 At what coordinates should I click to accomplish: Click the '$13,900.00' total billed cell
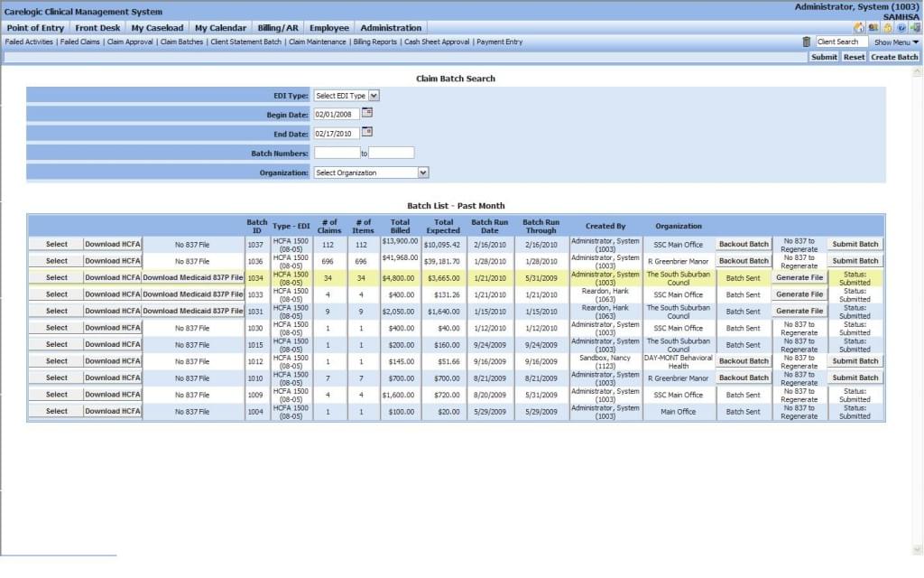401,242
